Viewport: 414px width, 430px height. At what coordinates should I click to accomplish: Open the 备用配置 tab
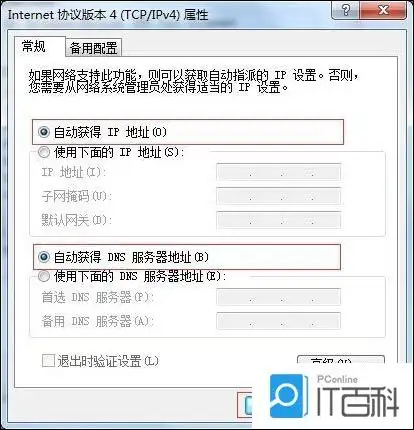pyautogui.click(x=93, y=48)
